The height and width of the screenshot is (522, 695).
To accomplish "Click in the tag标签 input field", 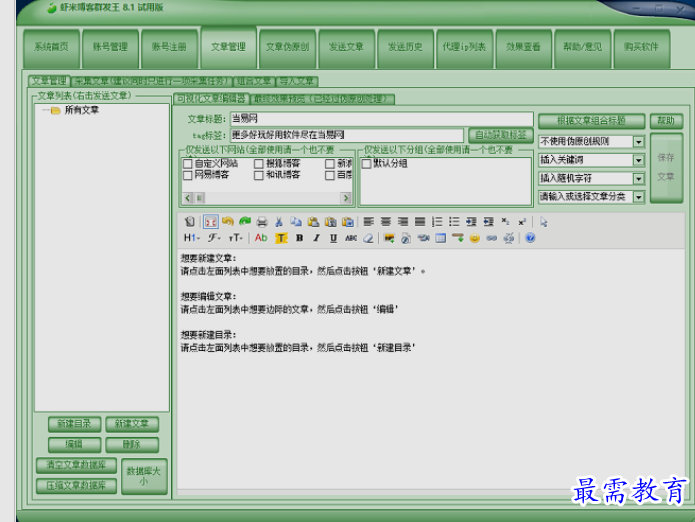I will pos(347,135).
